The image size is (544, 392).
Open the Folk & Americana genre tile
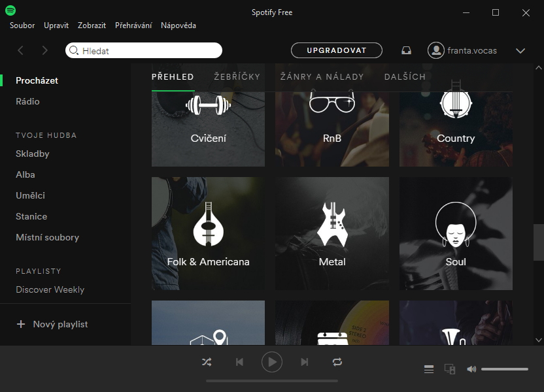208,234
